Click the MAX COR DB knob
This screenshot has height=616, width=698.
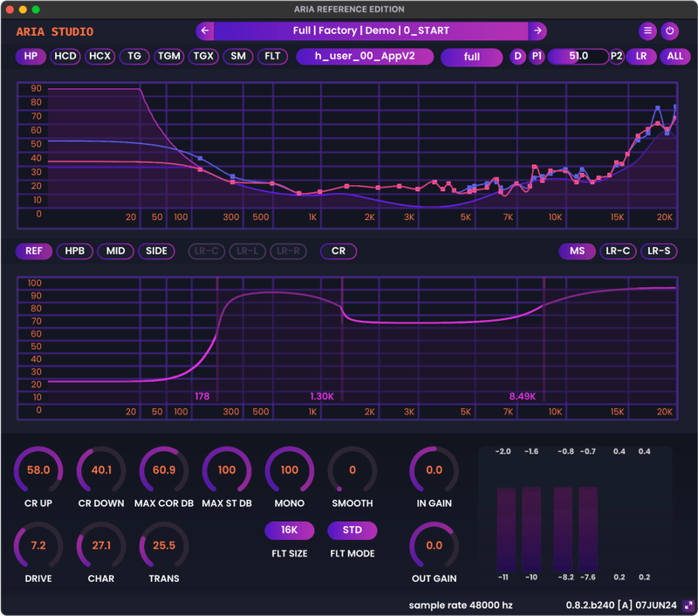[164, 470]
